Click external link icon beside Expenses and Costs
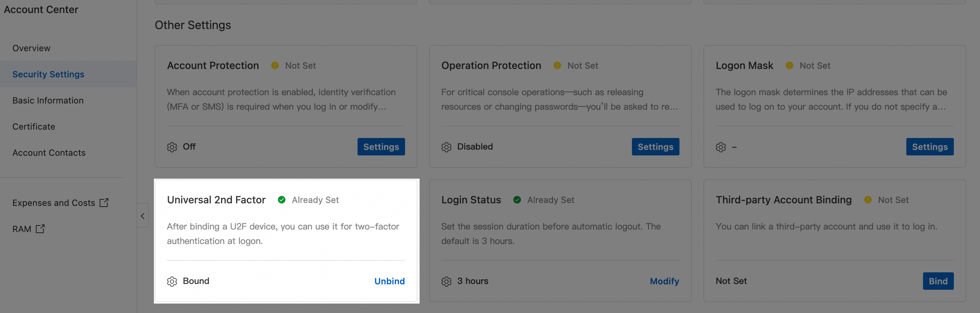This screenshot has width=980, height=313. pos(104,203)
